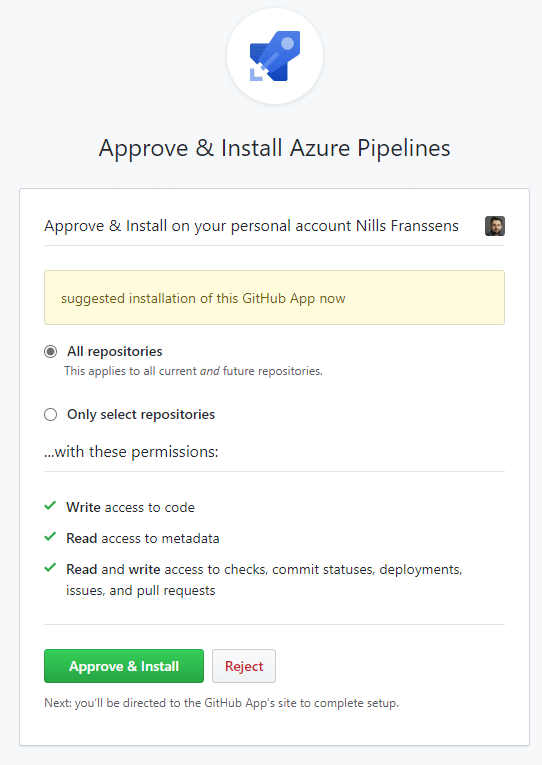Image resolution: width=542 pixels, height=765 pixels.
Task: Click 'suggested installation of this GitHub App now' notice
Action: [x=274, y=298]
